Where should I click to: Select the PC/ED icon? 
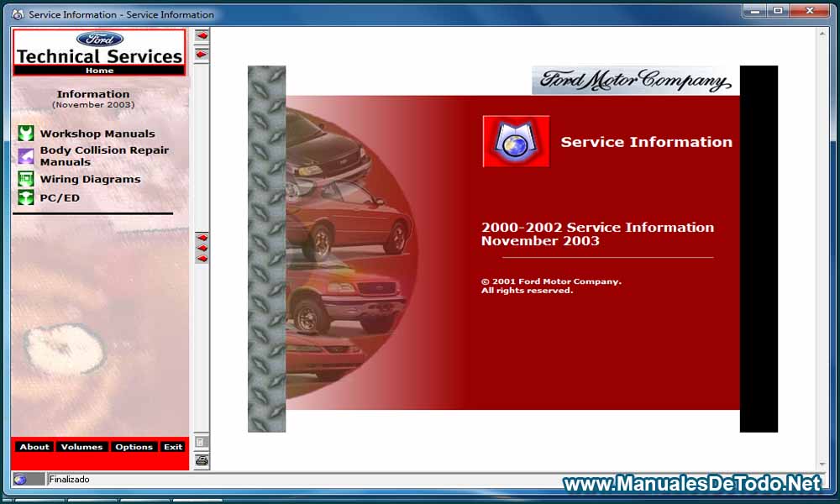click(26, 197)
